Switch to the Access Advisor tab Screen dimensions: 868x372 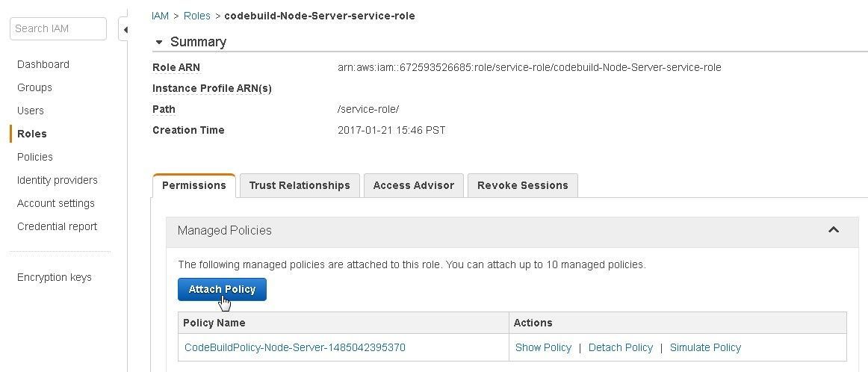click(x=414, y=185)
